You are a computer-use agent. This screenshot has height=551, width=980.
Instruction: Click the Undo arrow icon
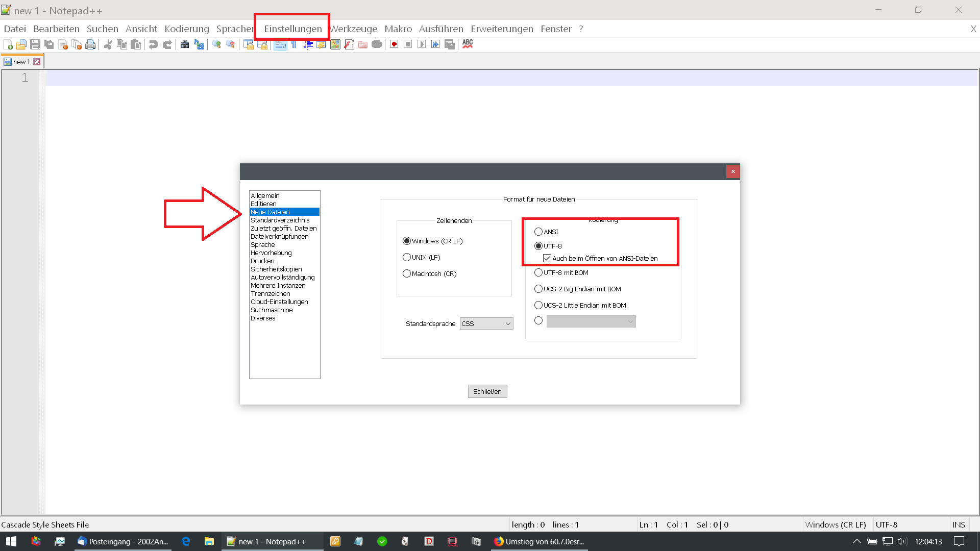click(153, 44)
